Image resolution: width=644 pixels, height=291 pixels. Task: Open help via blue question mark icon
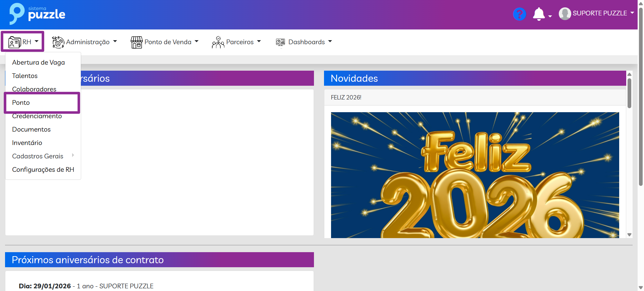(x=519, y=14)
